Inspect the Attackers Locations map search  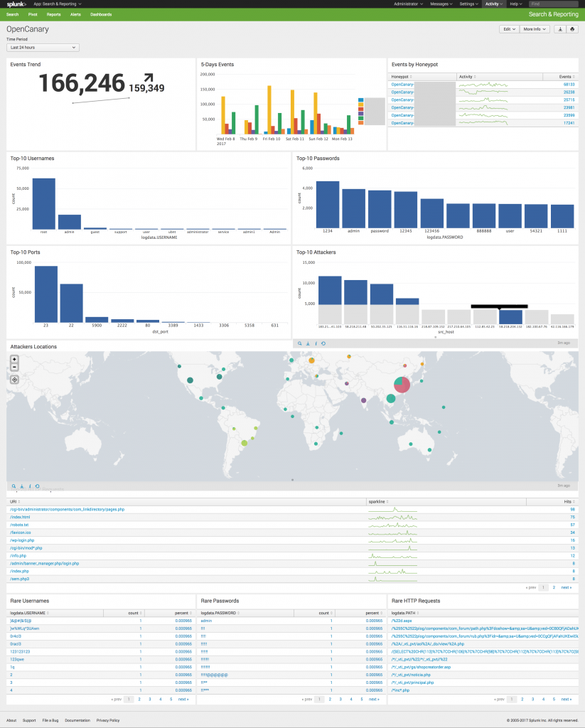pos(30,486)
